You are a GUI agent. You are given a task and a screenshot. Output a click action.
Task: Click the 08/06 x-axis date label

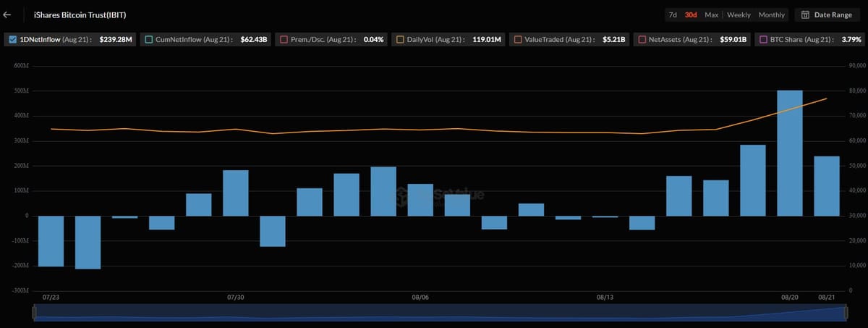pyautogui.click(x=420, y=297)
